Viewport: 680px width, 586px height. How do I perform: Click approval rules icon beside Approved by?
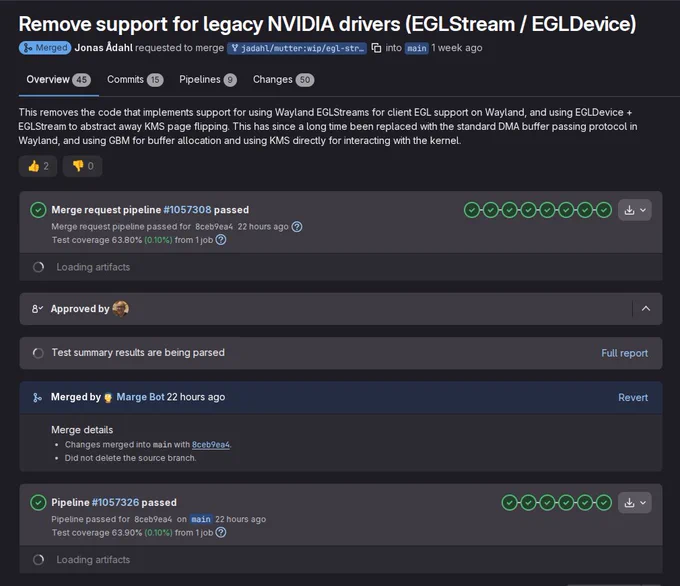coord(37,309)
